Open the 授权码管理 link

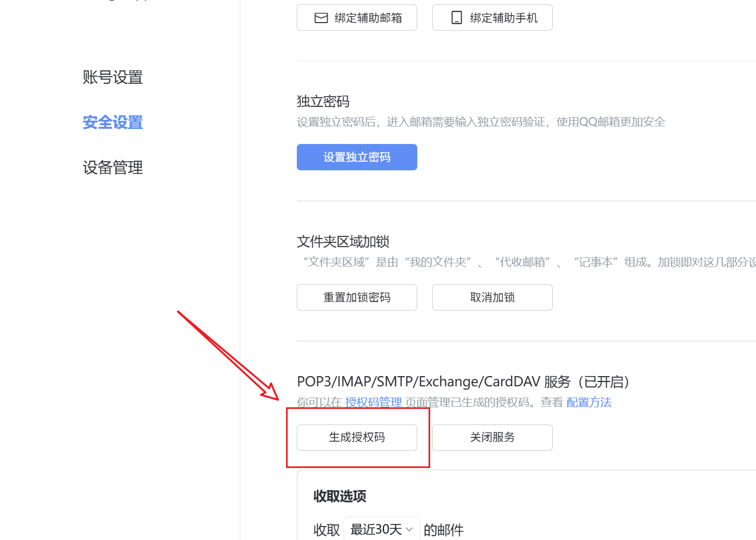(373, 402)
